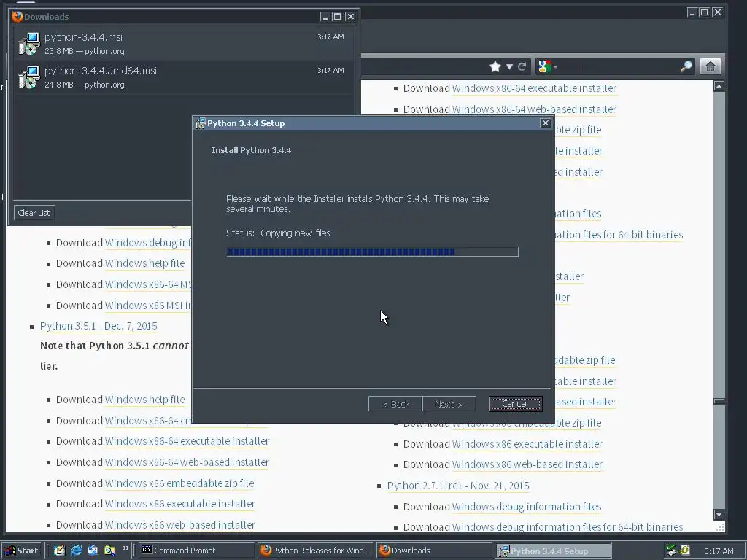Image resolution: width=747 pixels, height=560 pixels.
Task: Close the Downloads window
Action: tap(351, 17)
